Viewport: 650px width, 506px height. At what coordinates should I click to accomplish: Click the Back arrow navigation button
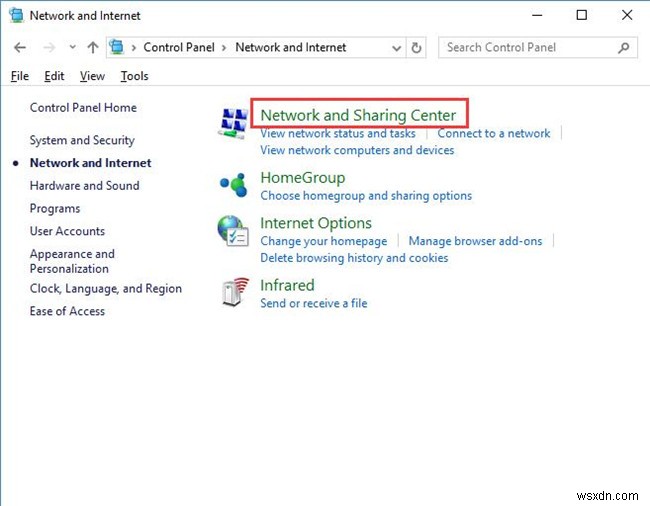click(20, 48)
